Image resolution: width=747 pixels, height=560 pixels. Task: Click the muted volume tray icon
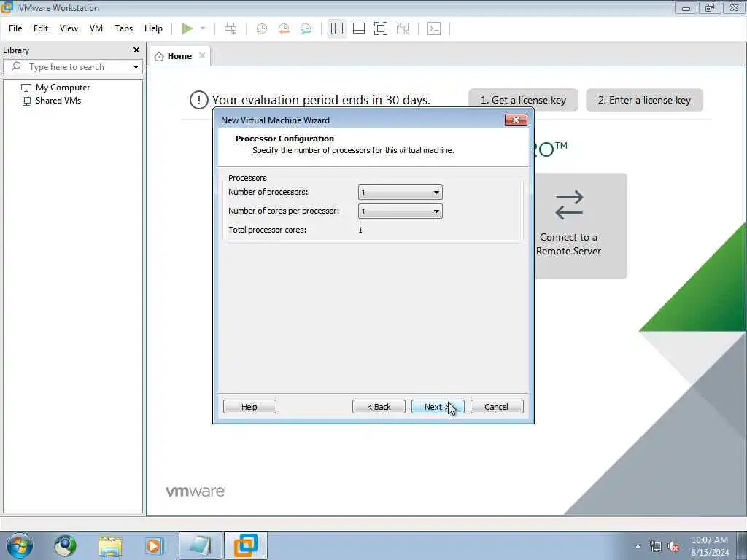coord(673,546)
